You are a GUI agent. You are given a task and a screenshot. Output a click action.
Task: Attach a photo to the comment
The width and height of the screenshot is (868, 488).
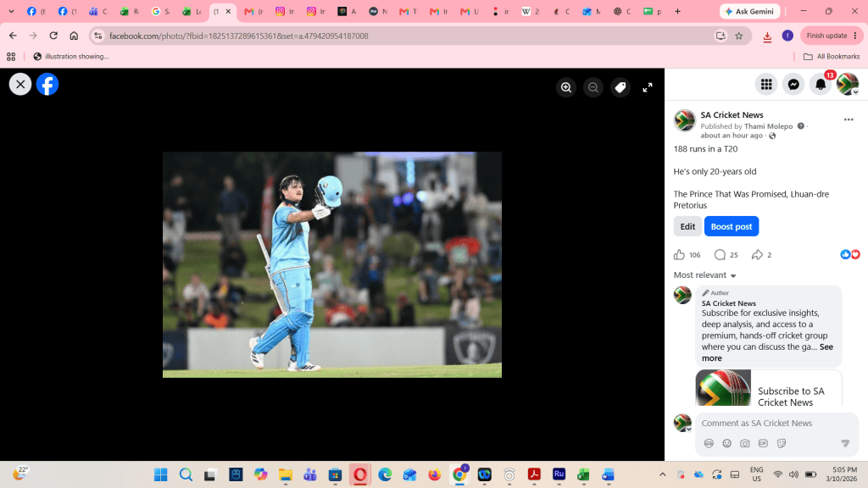coord(745,443)
